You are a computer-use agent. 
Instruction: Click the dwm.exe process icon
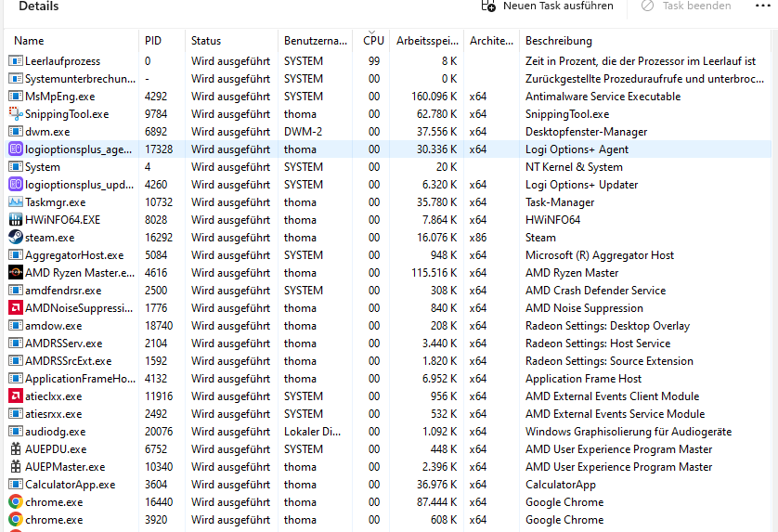pyautogui.click(x=16, y=132)
